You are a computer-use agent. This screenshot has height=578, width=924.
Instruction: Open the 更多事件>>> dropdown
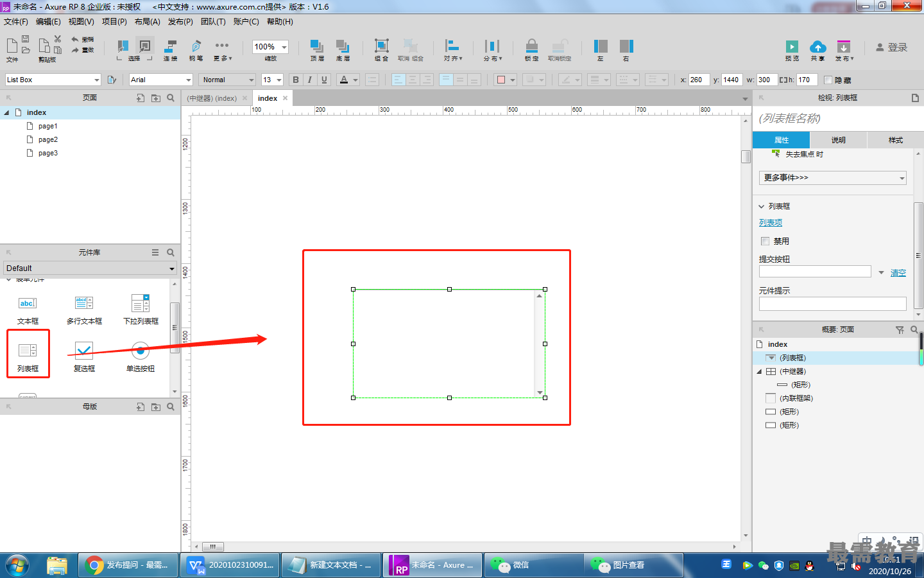832,178
